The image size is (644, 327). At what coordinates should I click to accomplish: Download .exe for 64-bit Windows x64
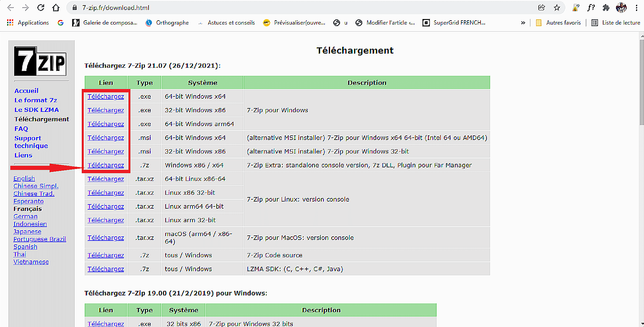(x=106, y=96)
